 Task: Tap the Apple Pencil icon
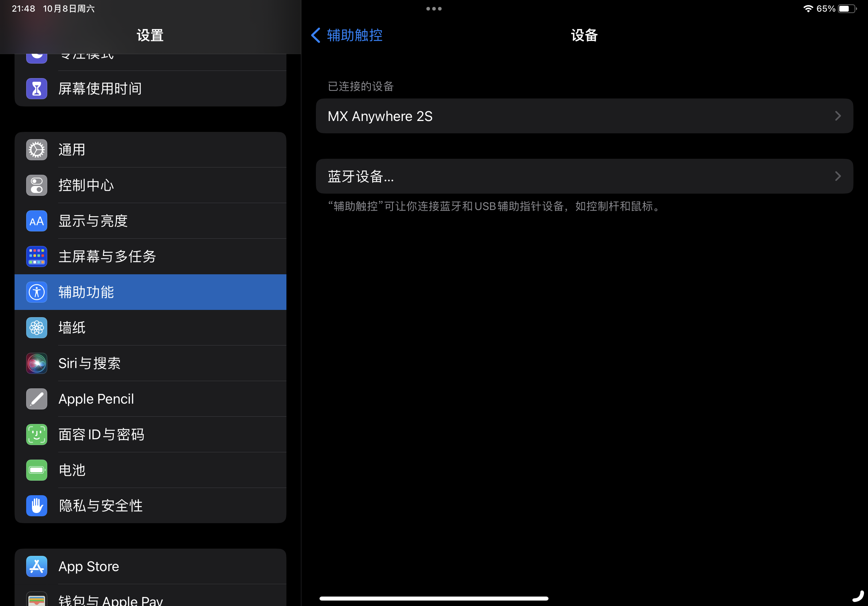click(37, 399)
